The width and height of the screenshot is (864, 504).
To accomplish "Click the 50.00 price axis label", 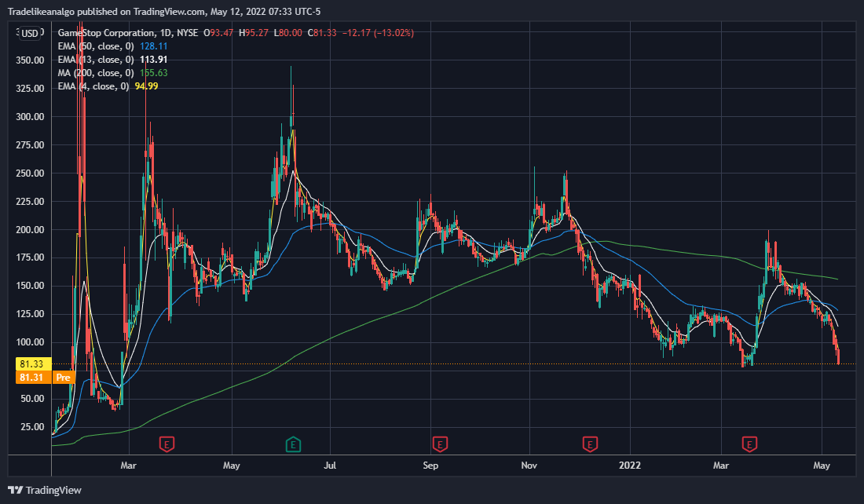I will click(32, 399).
